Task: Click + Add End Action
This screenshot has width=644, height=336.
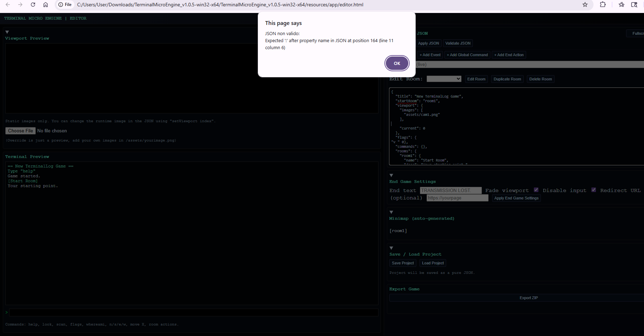Action: [x=509, y=55]
